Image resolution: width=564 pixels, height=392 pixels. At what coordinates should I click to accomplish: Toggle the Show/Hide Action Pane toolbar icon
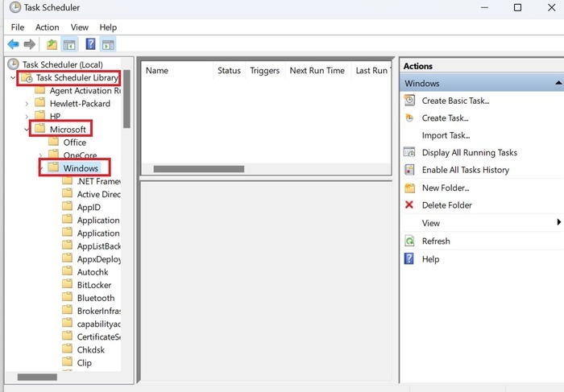(x=108, y=44)
